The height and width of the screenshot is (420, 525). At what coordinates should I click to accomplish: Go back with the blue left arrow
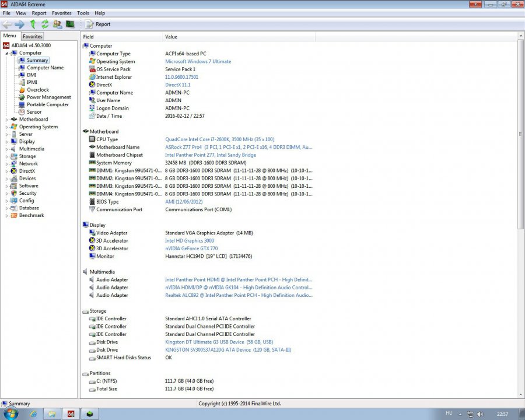[x=6, y=24]
